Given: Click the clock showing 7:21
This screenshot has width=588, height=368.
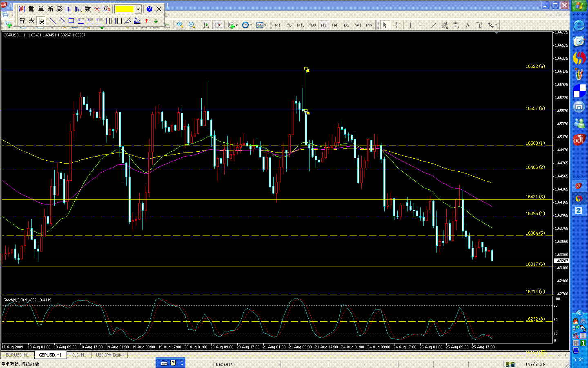Looking at the screenshot, I should pos(579,359).
